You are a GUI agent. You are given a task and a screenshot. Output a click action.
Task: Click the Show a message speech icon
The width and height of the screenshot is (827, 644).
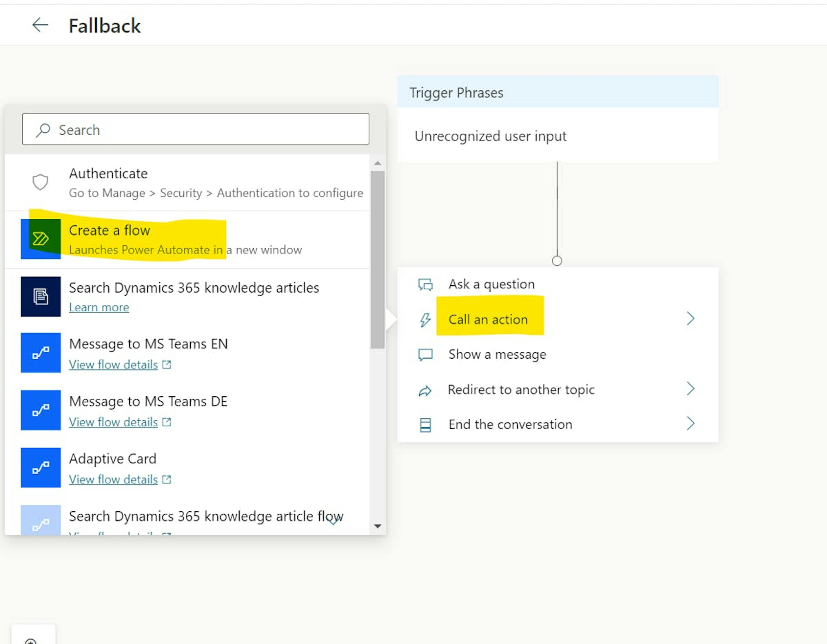click(x=425, y=355)
